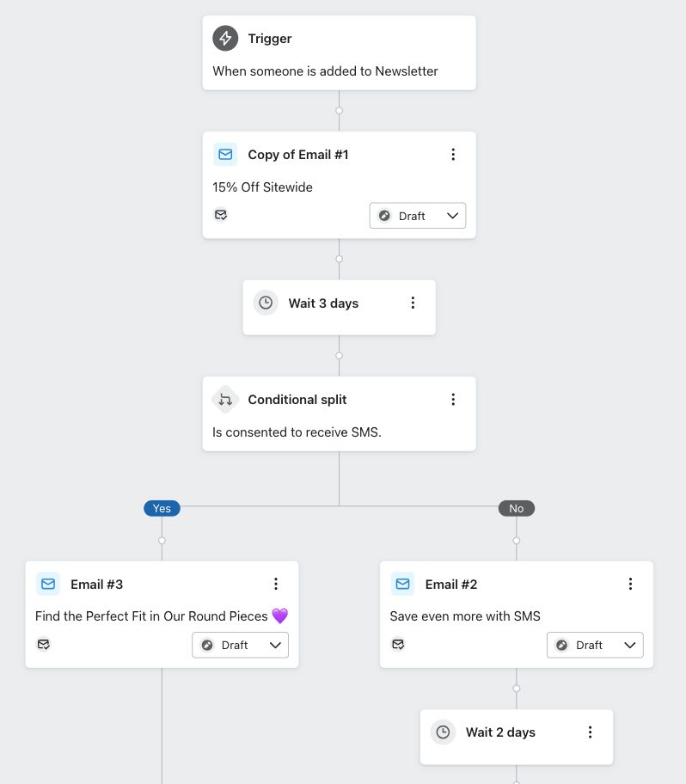Expand the Draft dropdown on Email #3

(x=240, y=644)
